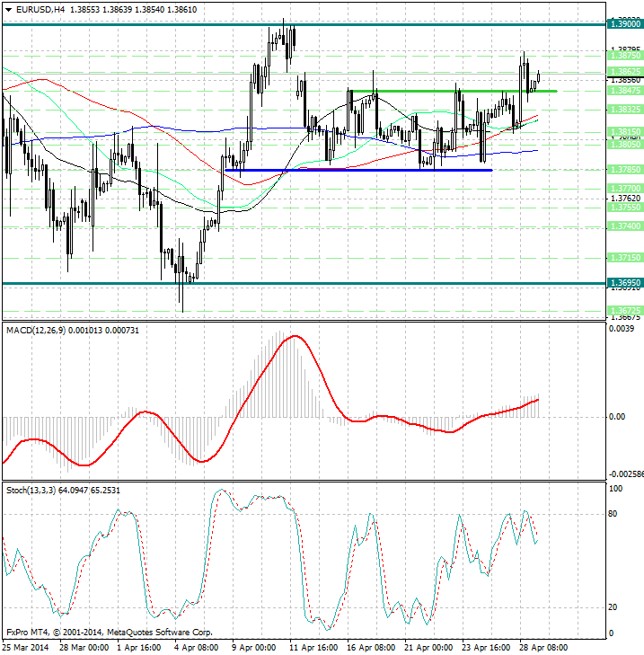Select the 1.37150 price level label

pos(625,257)
